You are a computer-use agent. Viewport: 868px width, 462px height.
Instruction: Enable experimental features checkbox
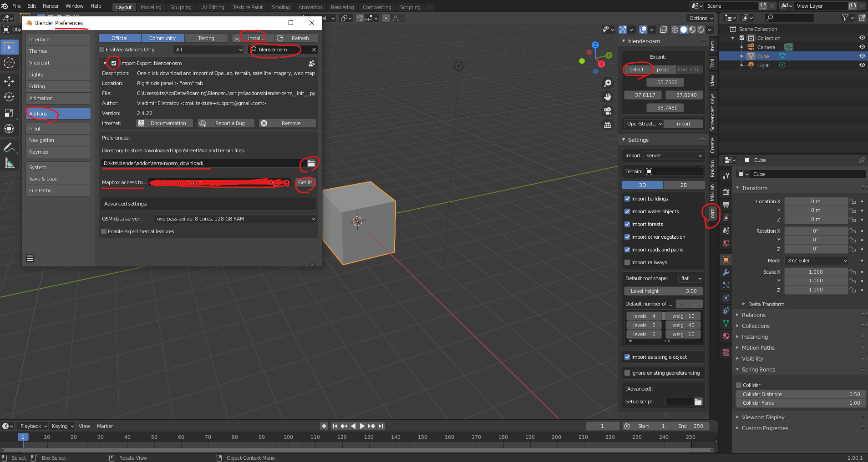104,231
